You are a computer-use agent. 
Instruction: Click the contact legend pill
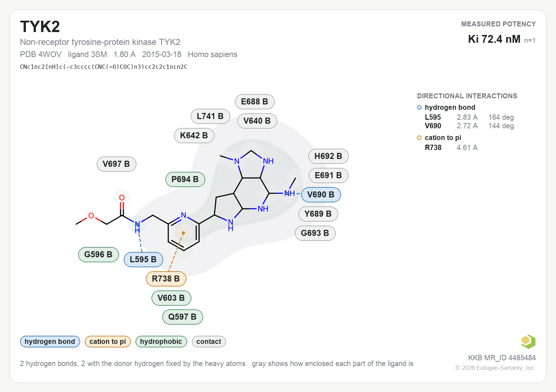coord(209,341)
